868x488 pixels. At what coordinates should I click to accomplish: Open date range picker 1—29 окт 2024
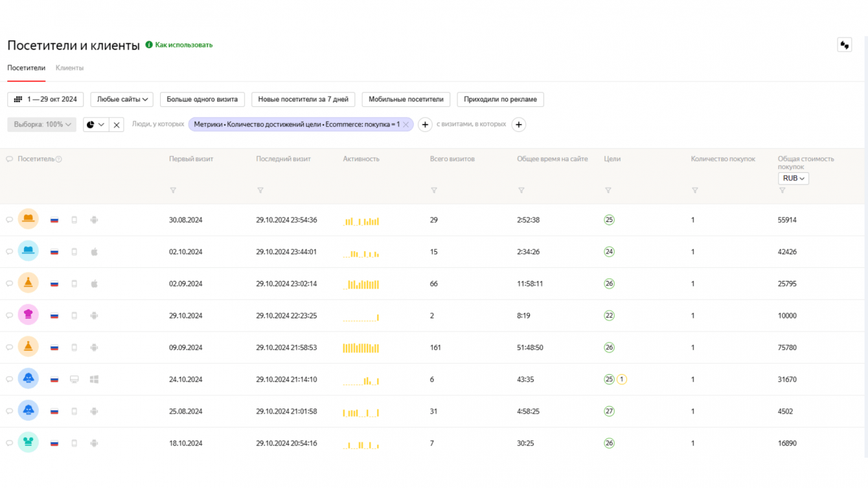pyautogui.click(x=45, y=100)
